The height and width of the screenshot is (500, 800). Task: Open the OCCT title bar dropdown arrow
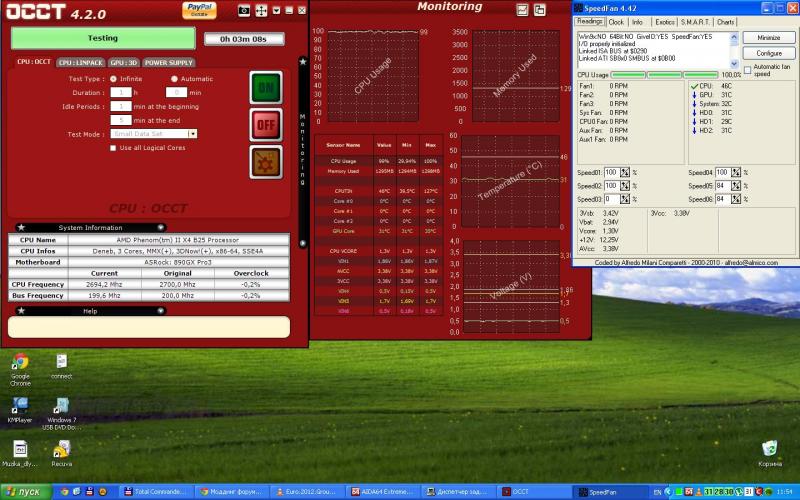coord(276,10)
